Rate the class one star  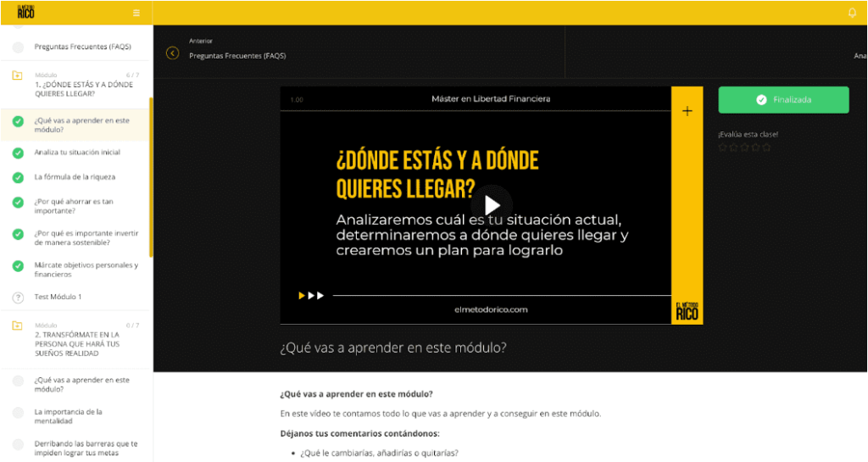[722, 148]
